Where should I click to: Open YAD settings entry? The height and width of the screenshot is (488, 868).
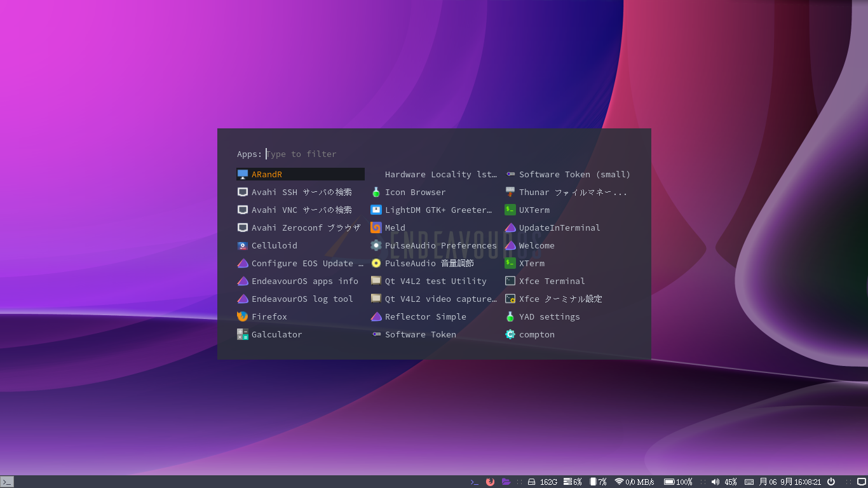569,316
